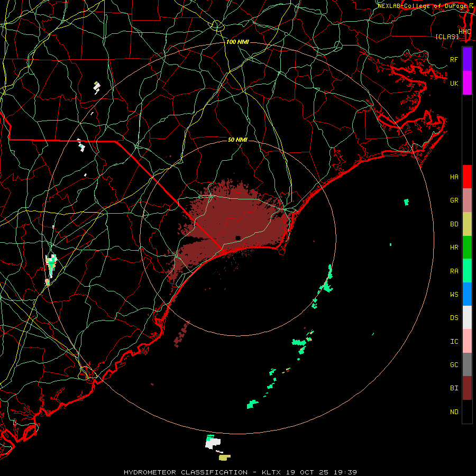The image size is (476, 476).
Task: Select the yellow BD legend swatch
Action: tap(467, 224)
